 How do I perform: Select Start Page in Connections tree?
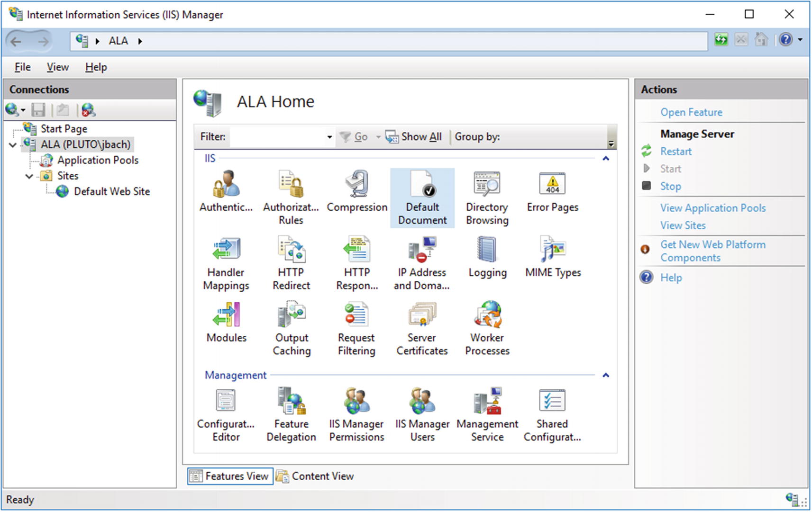coord(64,129)
